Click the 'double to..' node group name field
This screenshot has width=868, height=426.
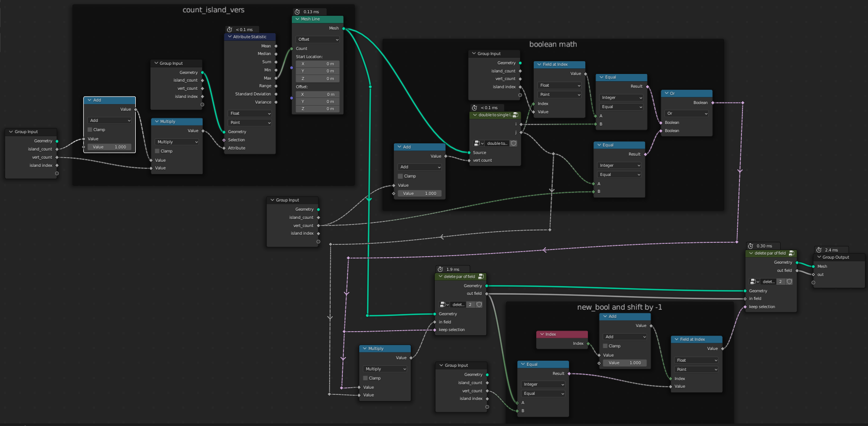[497, 143]
